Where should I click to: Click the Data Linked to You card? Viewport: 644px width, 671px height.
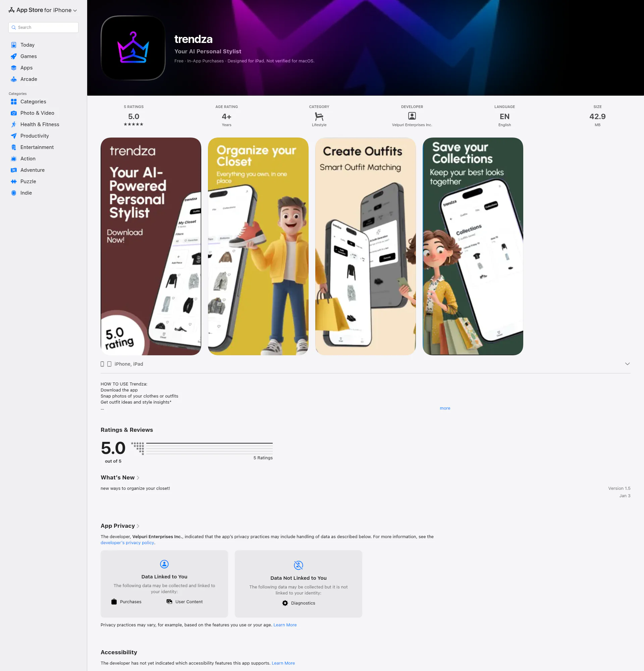[x=164, y=584]
